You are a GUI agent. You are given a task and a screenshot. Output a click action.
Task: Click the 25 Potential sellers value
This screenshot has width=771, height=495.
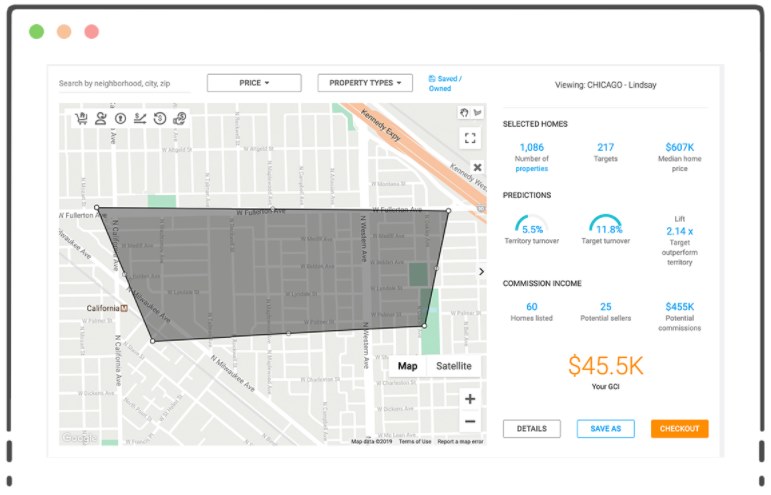(x=606, y=307)
